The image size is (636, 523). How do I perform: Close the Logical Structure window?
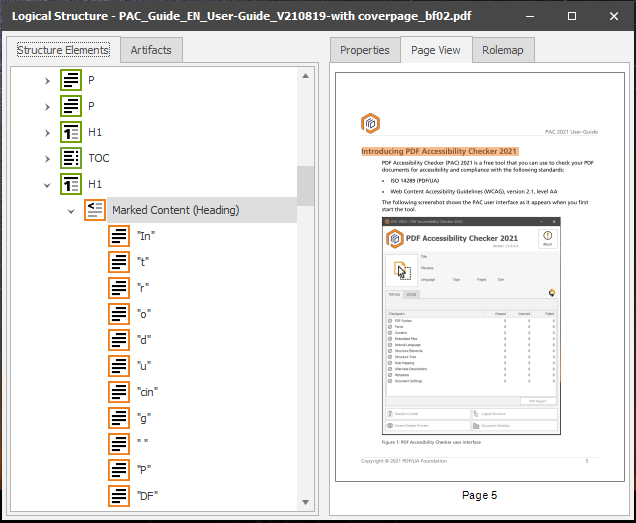[x=614, y=16]
